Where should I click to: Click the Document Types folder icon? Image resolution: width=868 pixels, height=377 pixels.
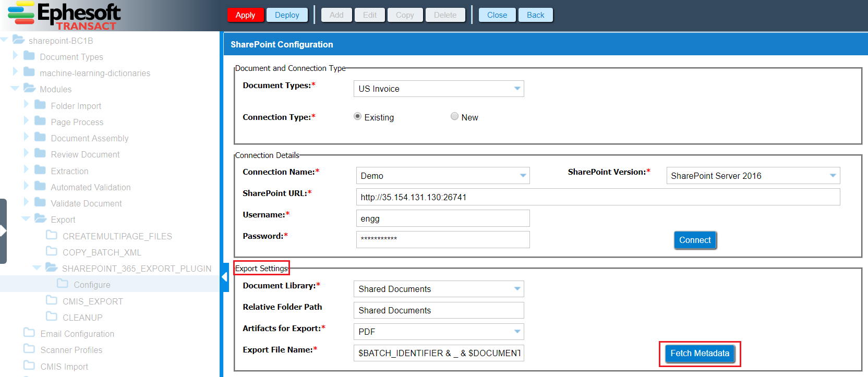(29, 56)
